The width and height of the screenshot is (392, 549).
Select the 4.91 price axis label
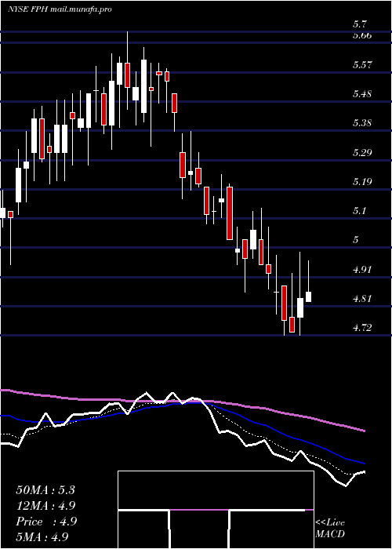coord(362,269)
